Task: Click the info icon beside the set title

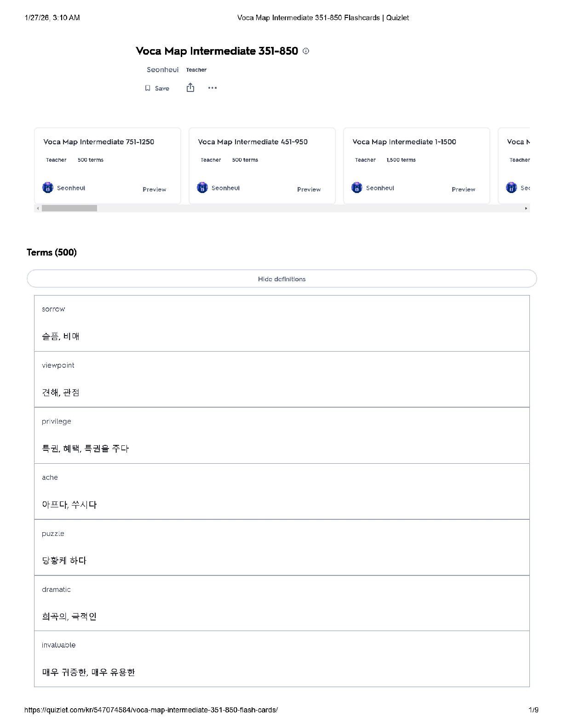Action: coord(306,51)
